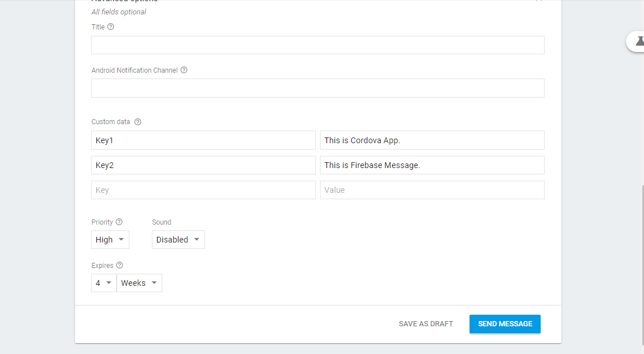Edit the value 'This is Firebase Message.'
The width and height of the screenshot is (644, 354).
432,165
